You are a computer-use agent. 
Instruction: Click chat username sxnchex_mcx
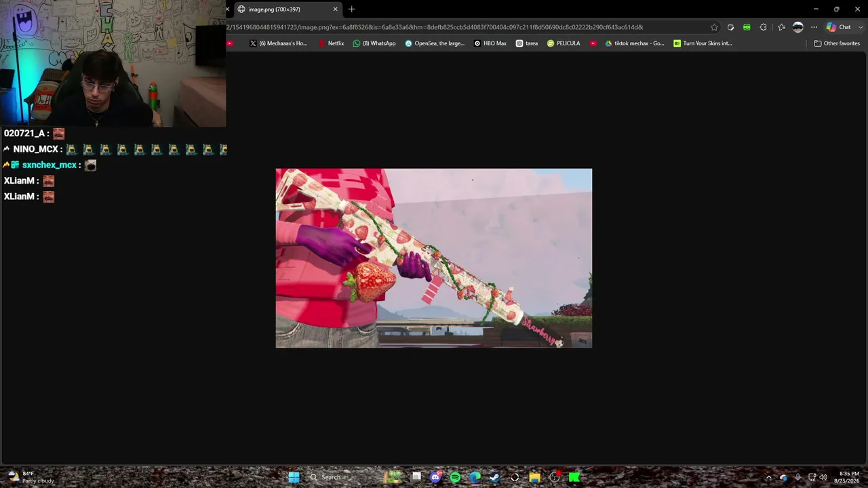click(50, 165)
